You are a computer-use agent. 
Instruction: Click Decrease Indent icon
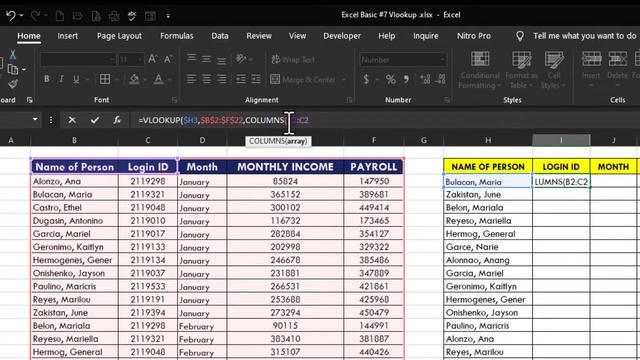[241, 79]
